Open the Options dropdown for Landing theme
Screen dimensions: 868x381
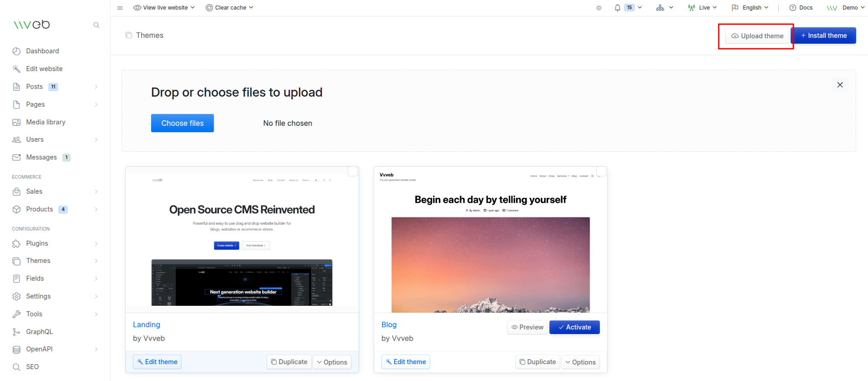[332, 362]
